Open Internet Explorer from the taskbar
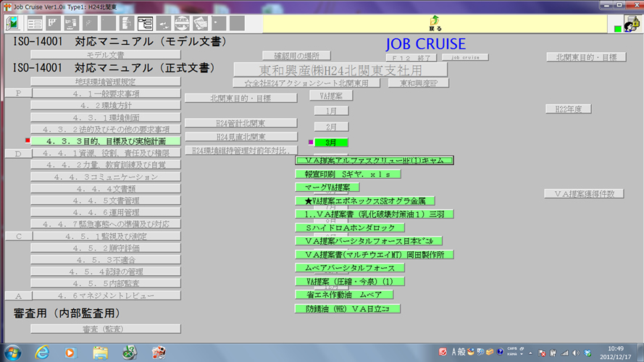The width and height of the screenshot is (644, 362). pos(42,353)
